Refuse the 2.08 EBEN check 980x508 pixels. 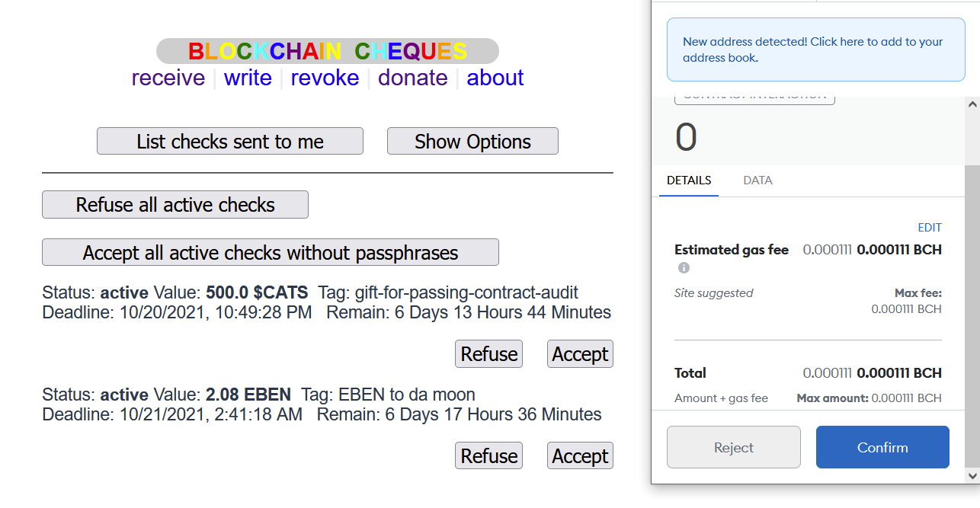489,455
